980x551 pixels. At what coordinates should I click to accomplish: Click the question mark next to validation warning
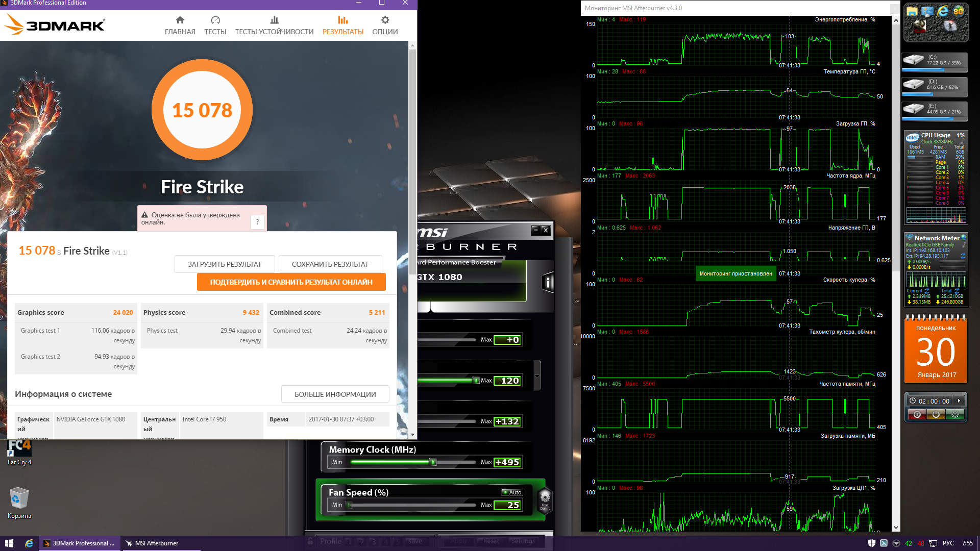257,222
